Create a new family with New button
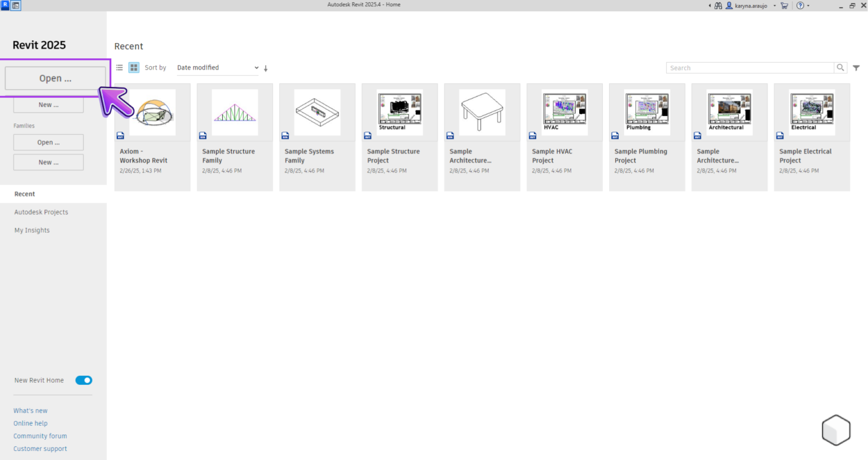868x460 pixels. click(x=49, y=162)
